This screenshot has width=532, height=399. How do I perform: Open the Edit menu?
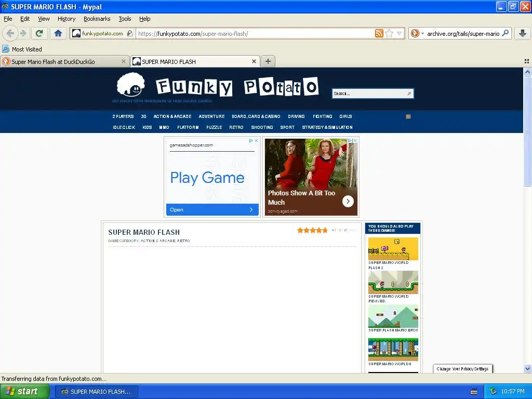point(25,19)
